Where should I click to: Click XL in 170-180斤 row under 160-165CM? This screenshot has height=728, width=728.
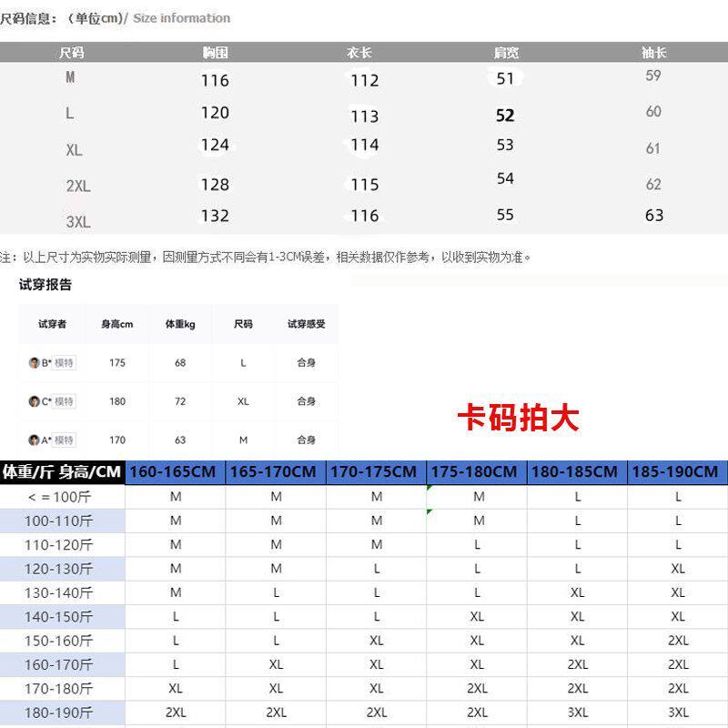(176, 689)
